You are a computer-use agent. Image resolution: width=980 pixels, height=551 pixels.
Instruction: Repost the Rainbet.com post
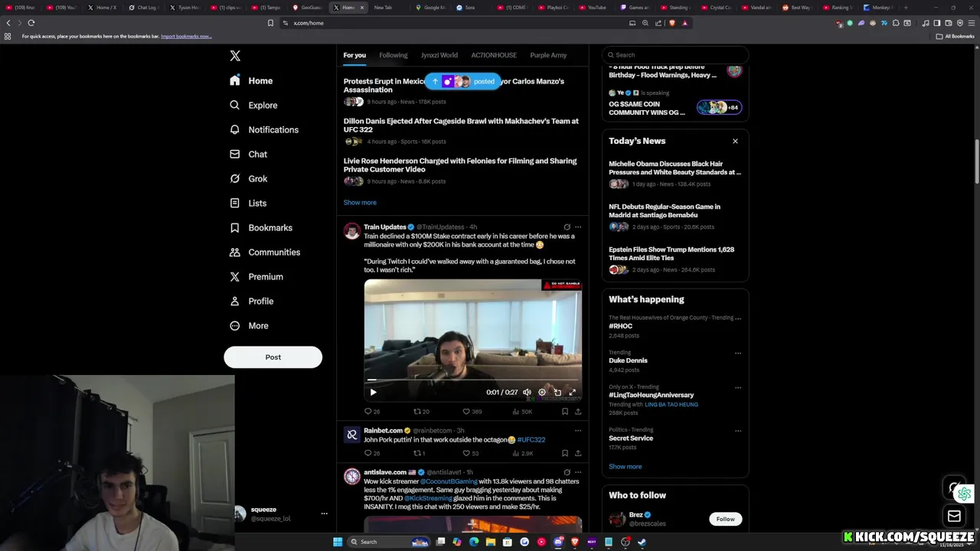point(420,453)
